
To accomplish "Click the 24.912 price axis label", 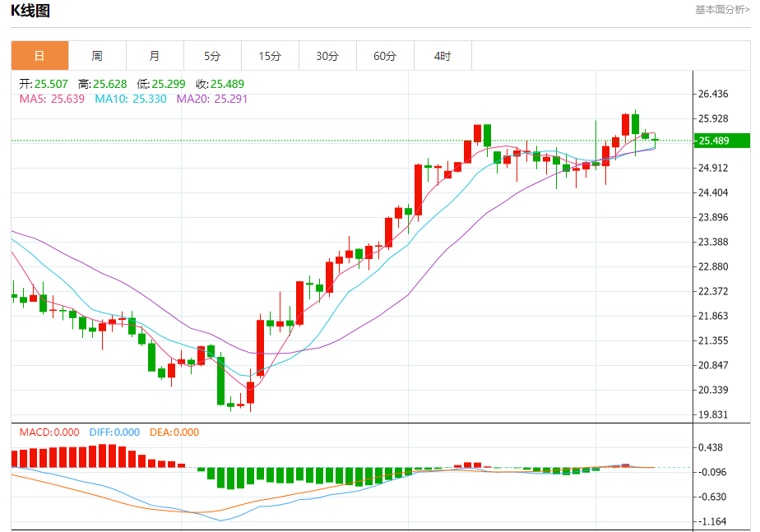I will (x=713, y=168).
